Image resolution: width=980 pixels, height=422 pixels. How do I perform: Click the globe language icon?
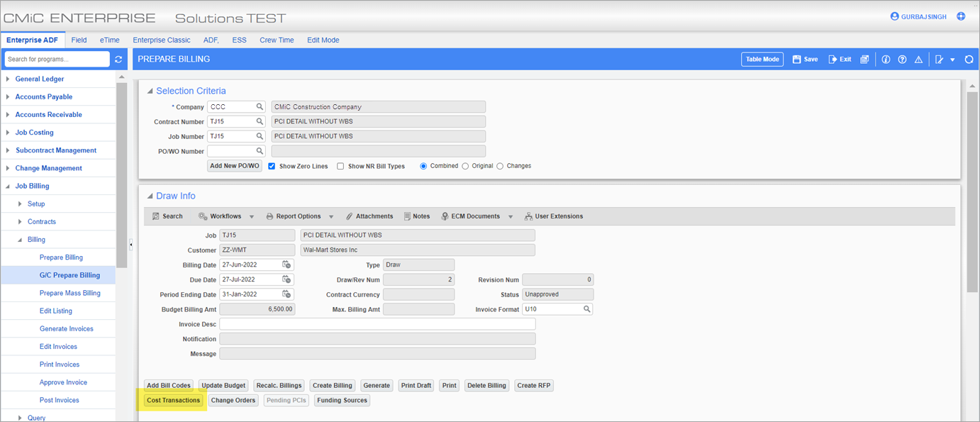961,16
